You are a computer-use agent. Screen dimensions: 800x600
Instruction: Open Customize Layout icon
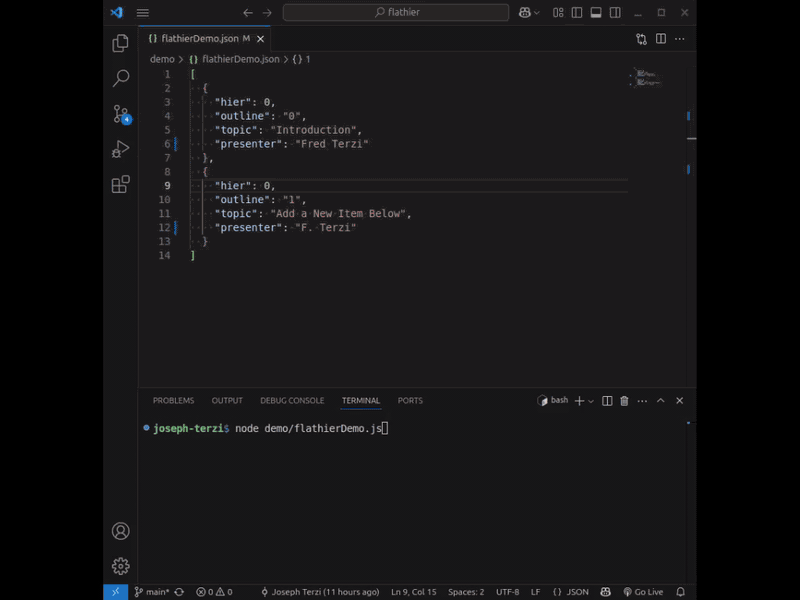[x=558, y=13]
